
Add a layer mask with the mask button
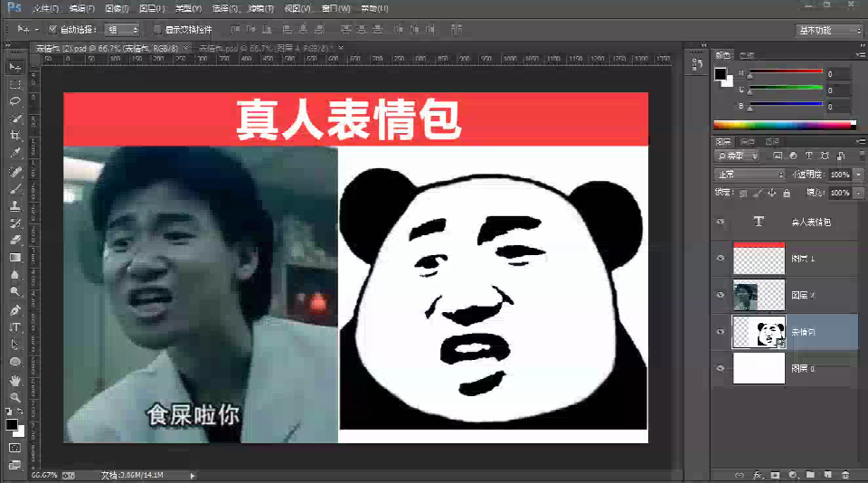click(x=775, y=475)
